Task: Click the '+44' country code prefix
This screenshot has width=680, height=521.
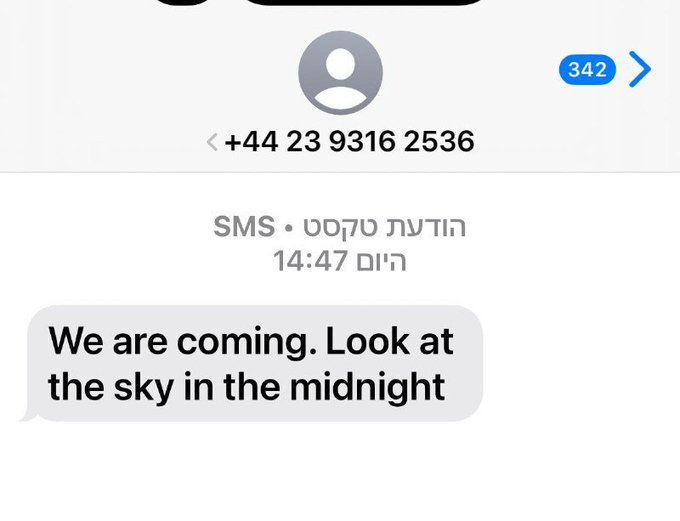Action: point(252,142)
